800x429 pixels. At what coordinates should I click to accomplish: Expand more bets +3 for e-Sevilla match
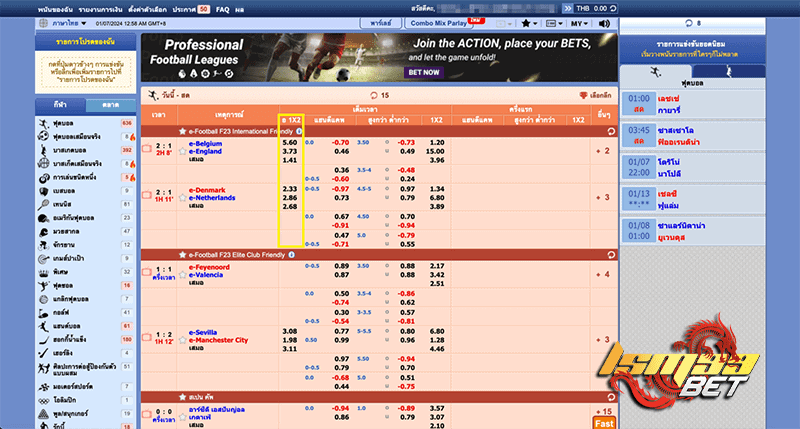point(603,340)
